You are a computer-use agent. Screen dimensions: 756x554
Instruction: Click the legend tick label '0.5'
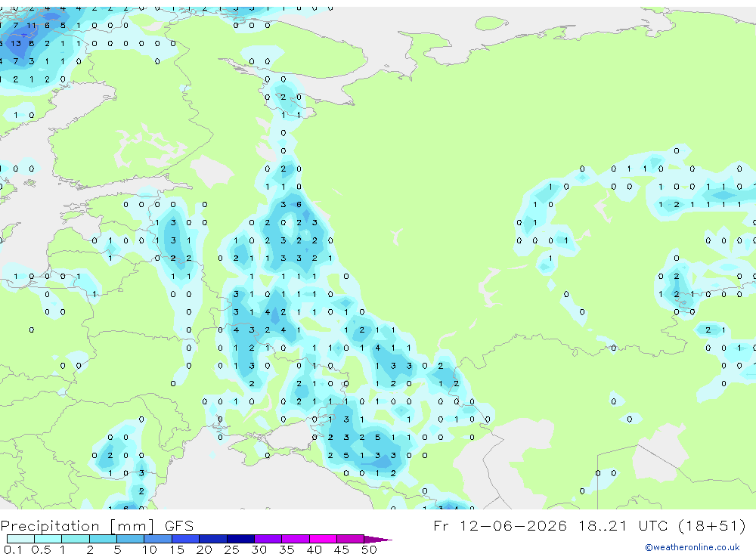[x=41, y=549]
